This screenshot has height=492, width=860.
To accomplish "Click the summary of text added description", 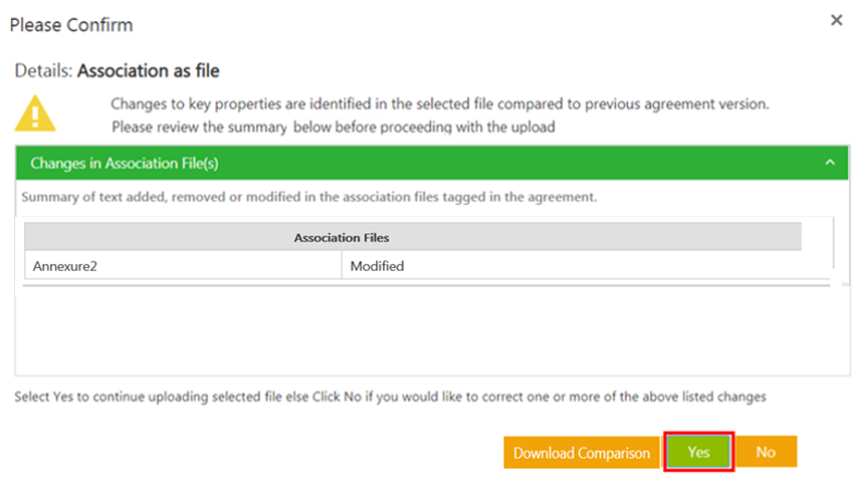I will (x=309, y=197).
